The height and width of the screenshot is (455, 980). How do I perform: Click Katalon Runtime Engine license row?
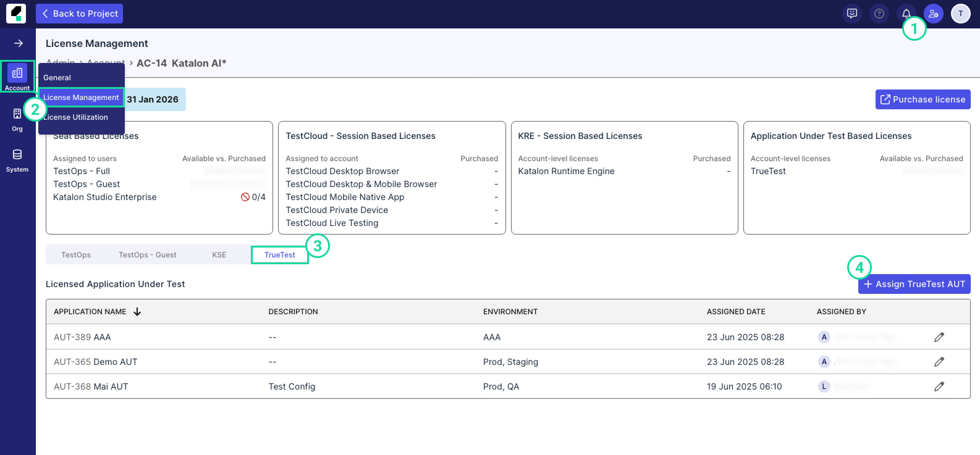coord(624,171)
